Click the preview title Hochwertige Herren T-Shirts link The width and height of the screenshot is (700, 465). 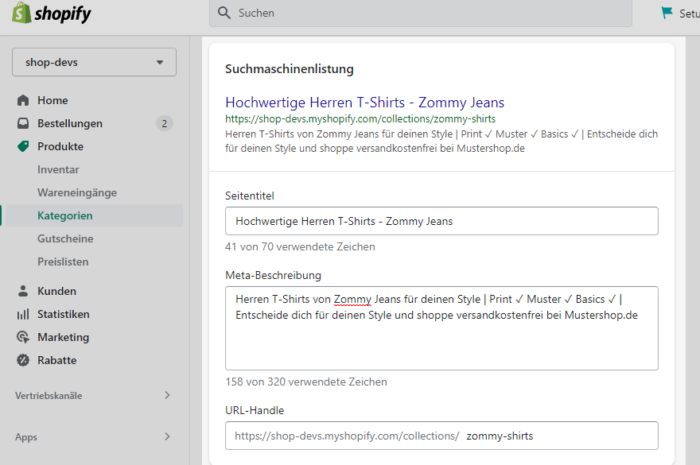tap(365, 103)
